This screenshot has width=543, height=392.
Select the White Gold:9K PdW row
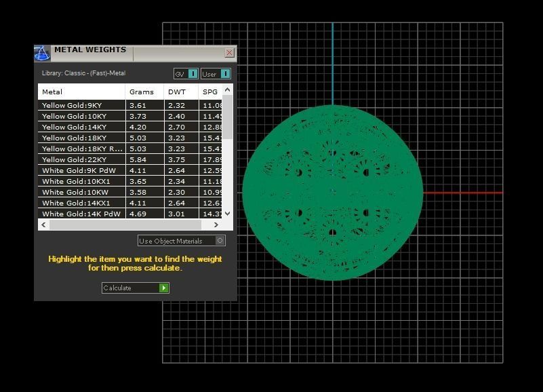coord(130,170)
